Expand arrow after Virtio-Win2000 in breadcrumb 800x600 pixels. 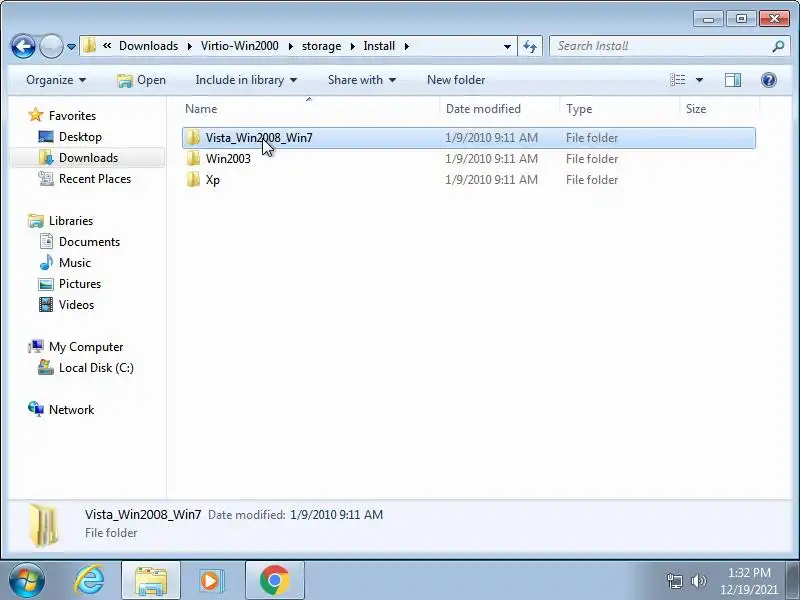(290, 46)
